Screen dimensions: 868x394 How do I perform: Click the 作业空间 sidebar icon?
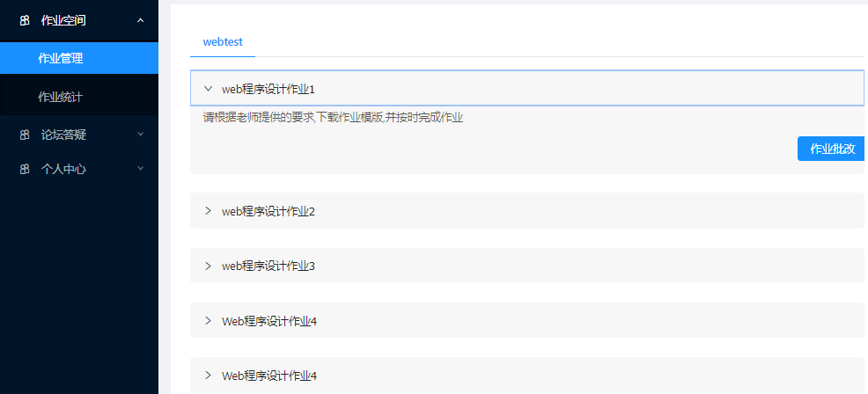25,21
